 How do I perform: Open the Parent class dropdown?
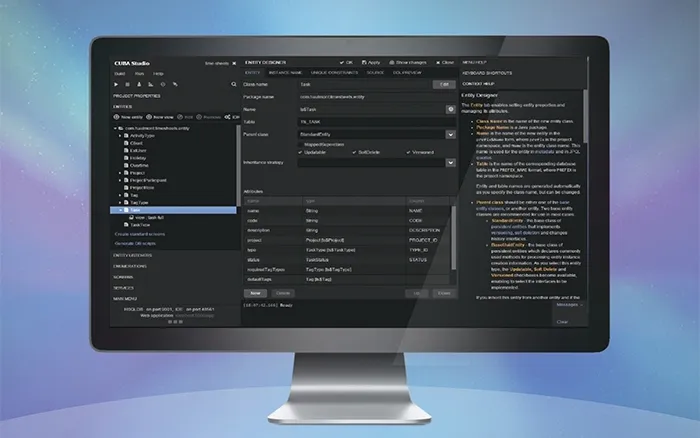tap(450, 134)
